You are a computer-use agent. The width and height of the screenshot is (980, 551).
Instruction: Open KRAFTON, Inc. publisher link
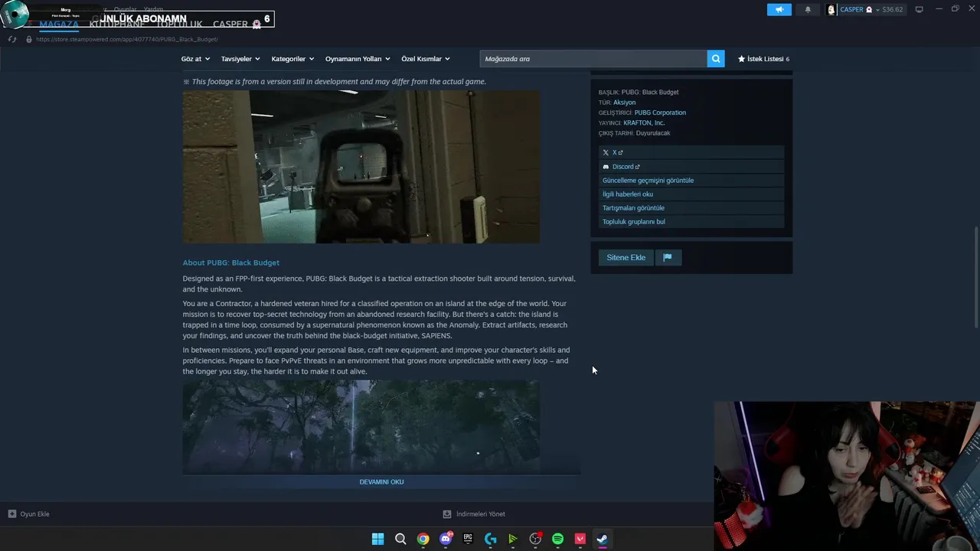tap(644, 122)
